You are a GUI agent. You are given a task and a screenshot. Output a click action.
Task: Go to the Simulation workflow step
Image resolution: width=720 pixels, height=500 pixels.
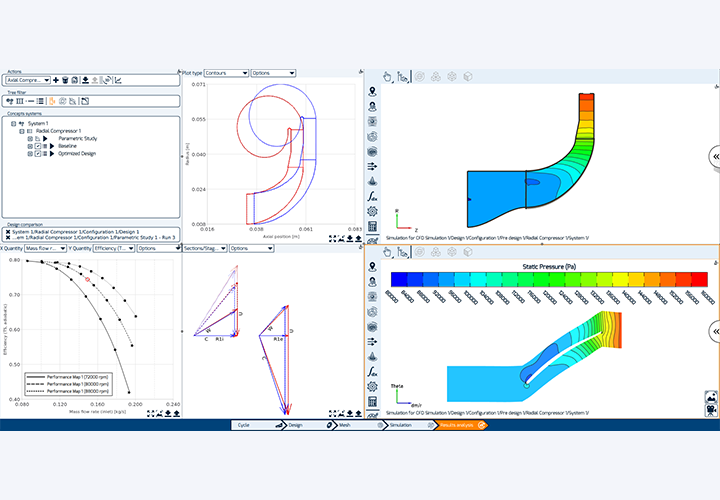point(399,425)
